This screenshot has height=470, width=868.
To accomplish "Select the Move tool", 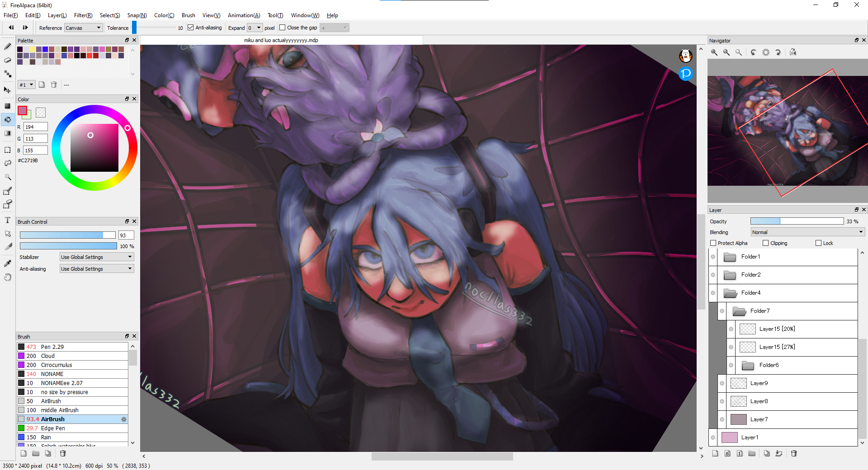I will pyautogui.click(x=8, y=90).
